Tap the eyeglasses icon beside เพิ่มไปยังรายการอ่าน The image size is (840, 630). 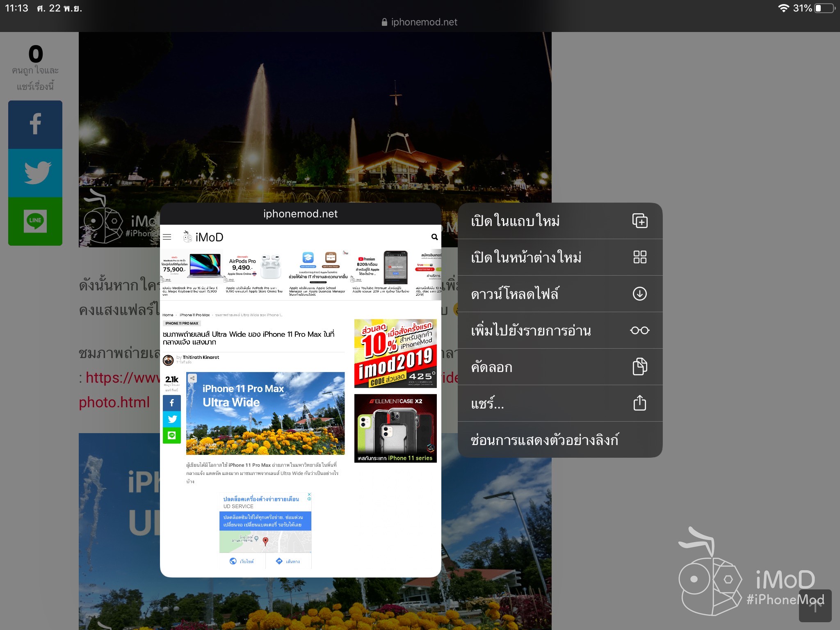point(640,330)
